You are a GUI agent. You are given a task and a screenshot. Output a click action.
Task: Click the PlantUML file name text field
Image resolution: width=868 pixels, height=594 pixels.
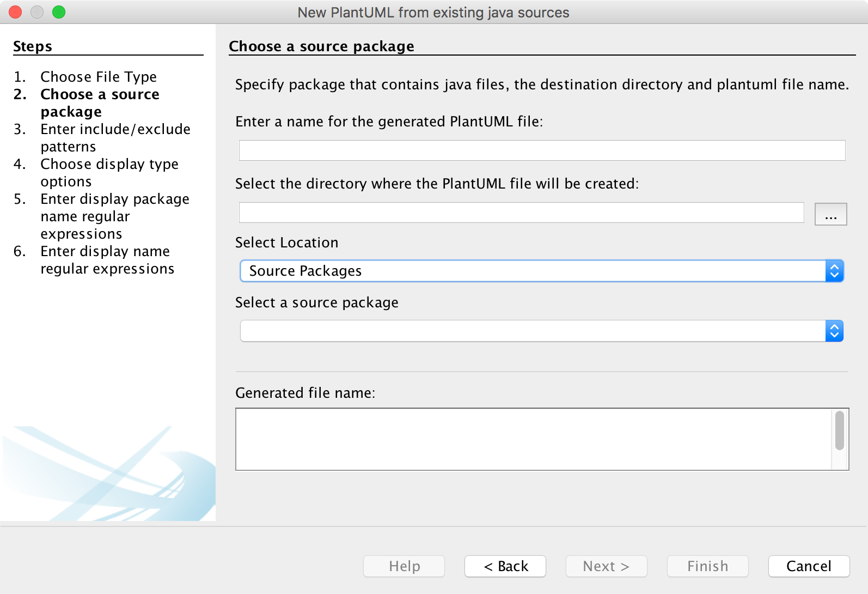point(541,150)
